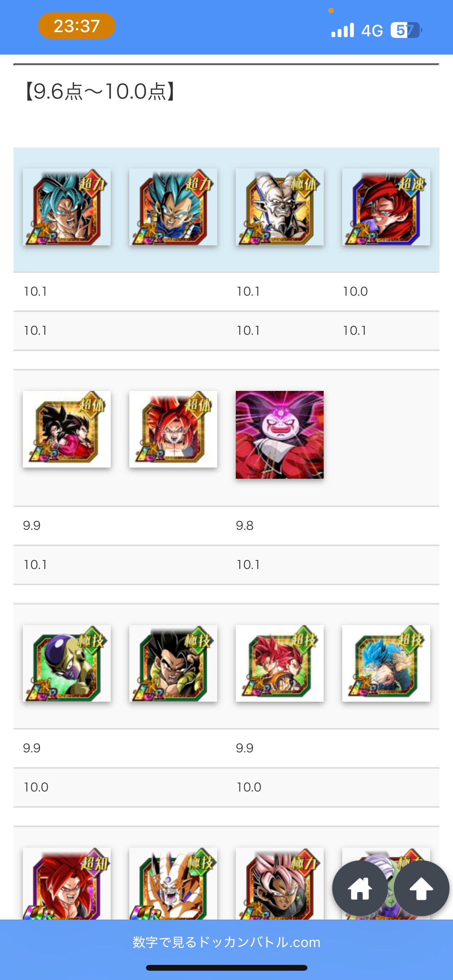The width and height of the screenshot is (453, 980).
Task: Open the blue-haired Vegeta 超力 LR card
Action: 173,207
